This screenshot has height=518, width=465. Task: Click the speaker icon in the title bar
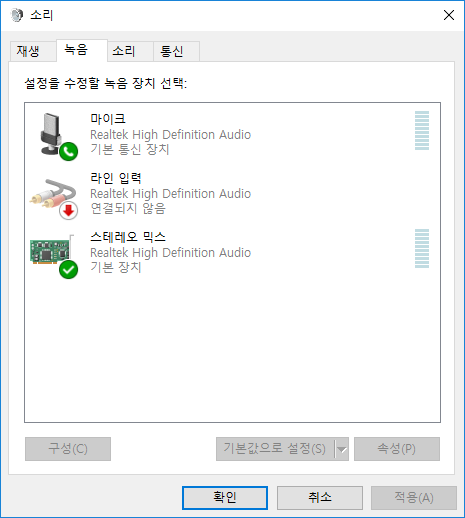16,15
